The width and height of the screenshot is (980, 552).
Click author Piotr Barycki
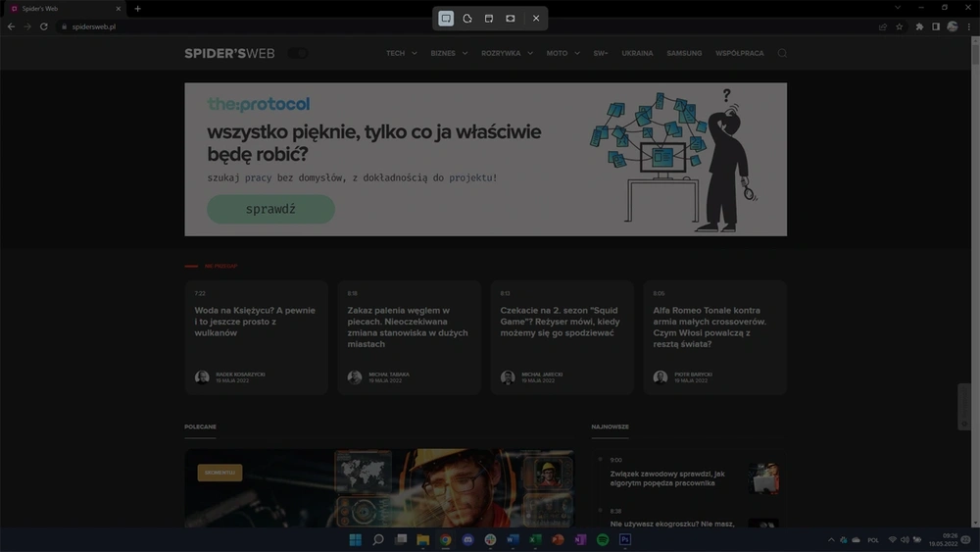click(x=693, y=375)
